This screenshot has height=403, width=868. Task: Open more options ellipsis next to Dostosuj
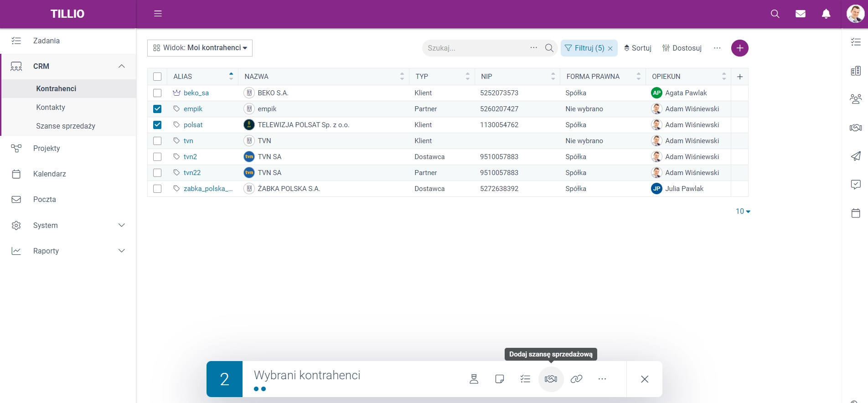coord(717,48)
